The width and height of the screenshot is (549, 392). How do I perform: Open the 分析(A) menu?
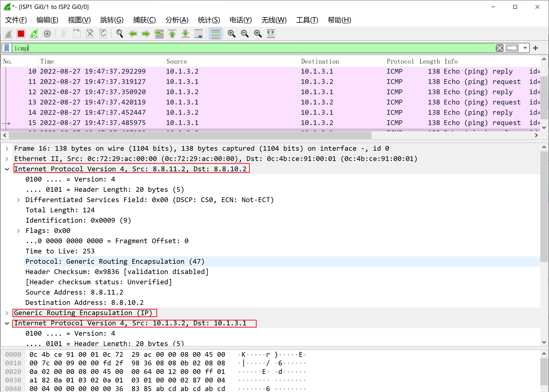pyautogui.click(x=177, y=20)
